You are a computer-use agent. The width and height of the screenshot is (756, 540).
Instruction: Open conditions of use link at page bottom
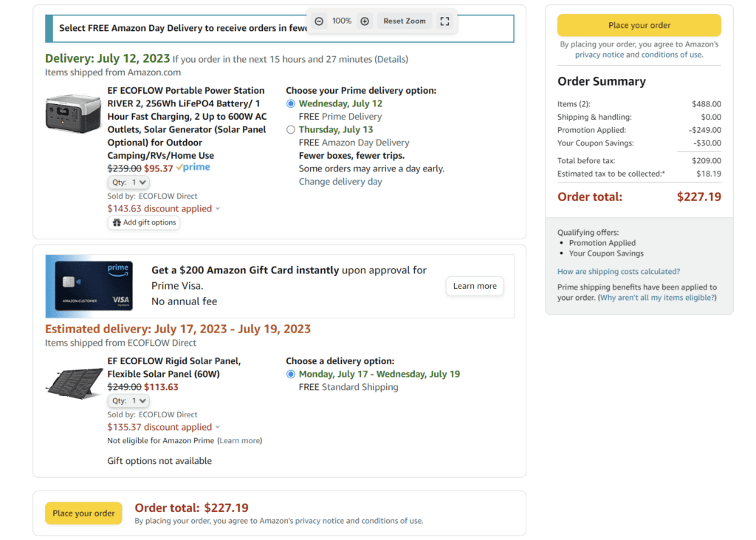point(391,522)
